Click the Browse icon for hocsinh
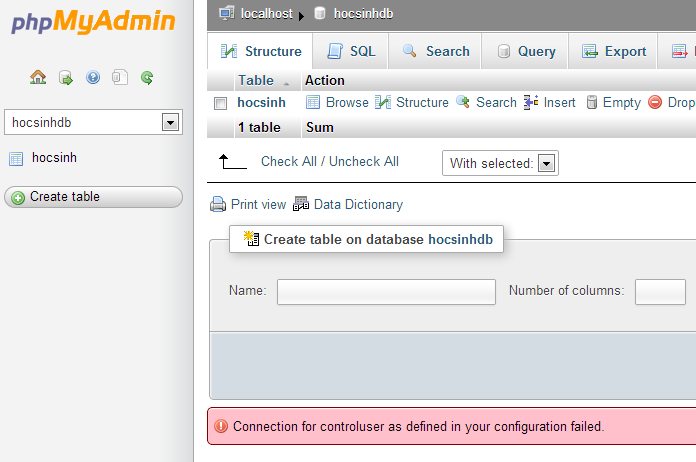Viewport: 696px width, 462px height. pyautogui.click(x=313, y=103)
